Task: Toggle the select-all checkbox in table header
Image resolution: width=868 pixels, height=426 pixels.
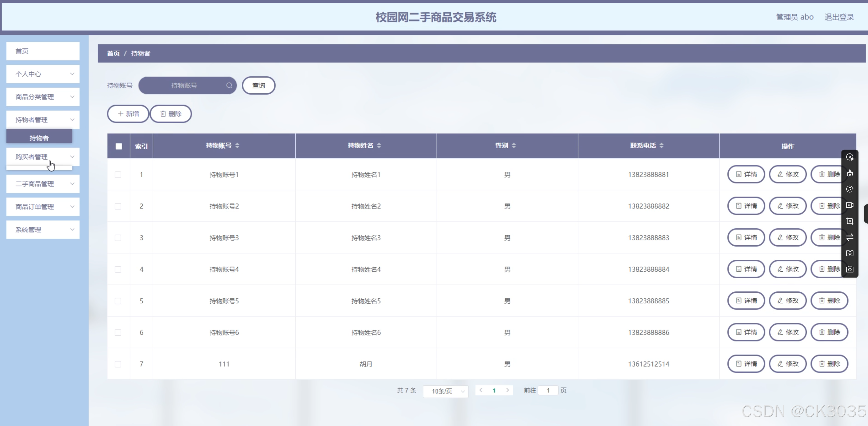Action: point(119,146)
